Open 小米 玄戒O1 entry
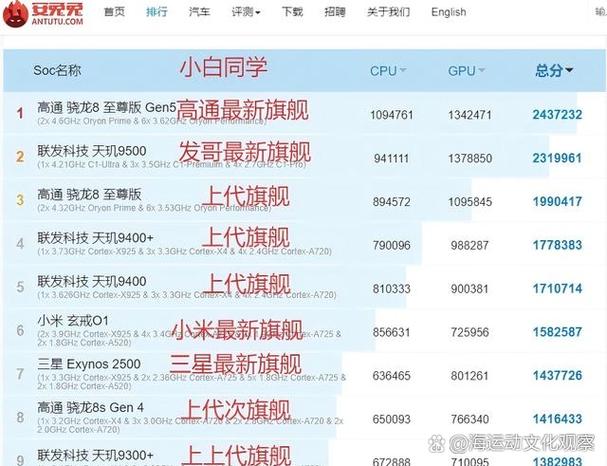The image size is (607, 466). pos(73,320)
